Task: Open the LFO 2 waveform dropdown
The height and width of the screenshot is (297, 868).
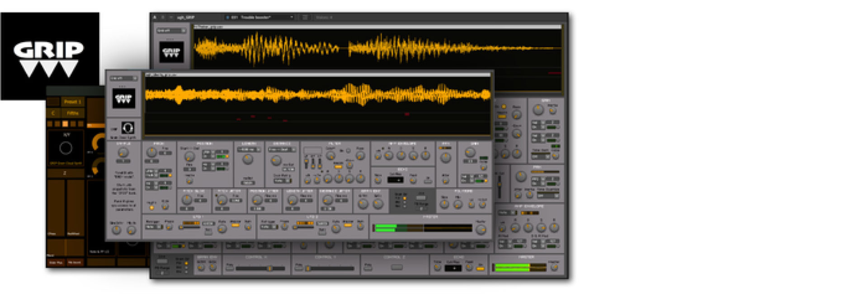Action: [x=268, y=227]
